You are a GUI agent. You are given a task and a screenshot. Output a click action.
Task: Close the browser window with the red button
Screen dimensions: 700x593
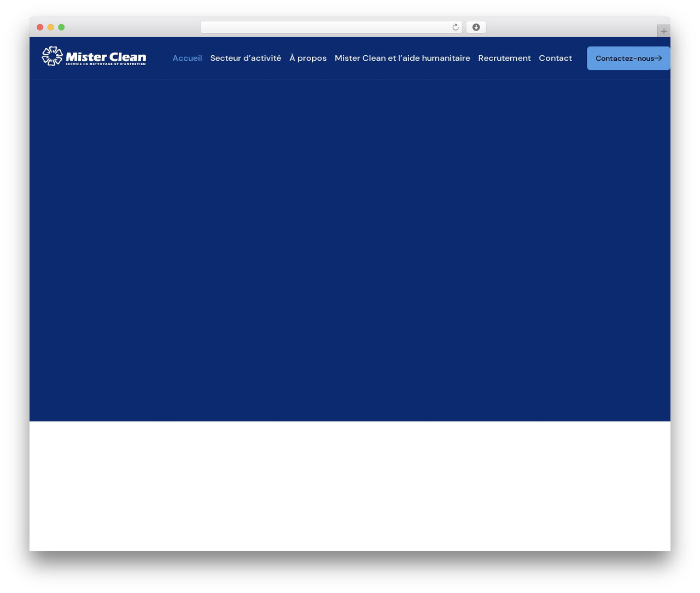tap(40, 27)
